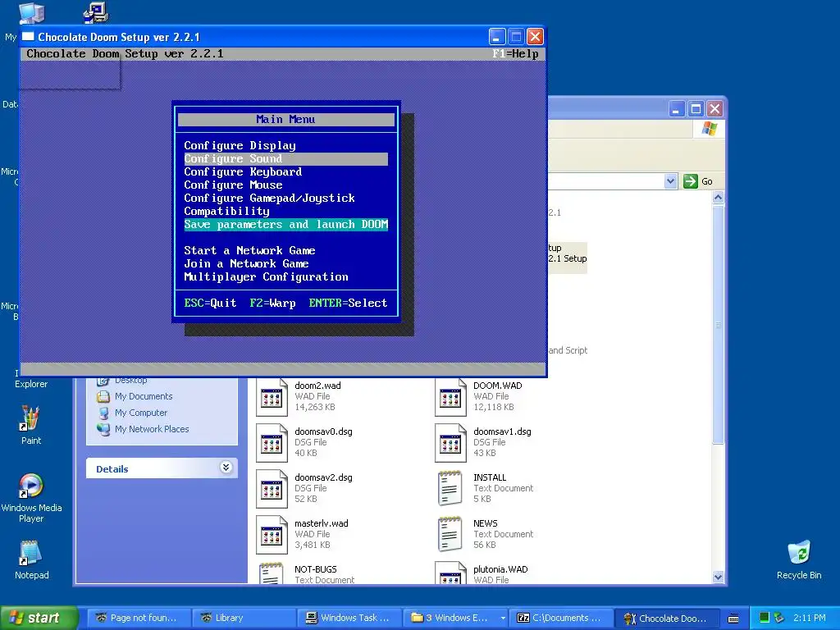Click the green Go arrow button
The width and height of the screenshot is (840, 630).
[691, 181]
